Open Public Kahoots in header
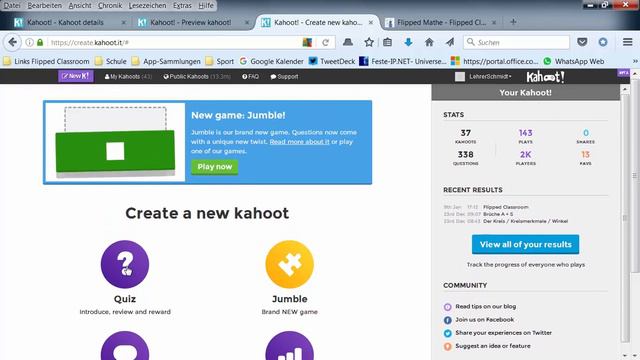Image resolution: width=640 pixels, height=360 pixels. [197, 76]
